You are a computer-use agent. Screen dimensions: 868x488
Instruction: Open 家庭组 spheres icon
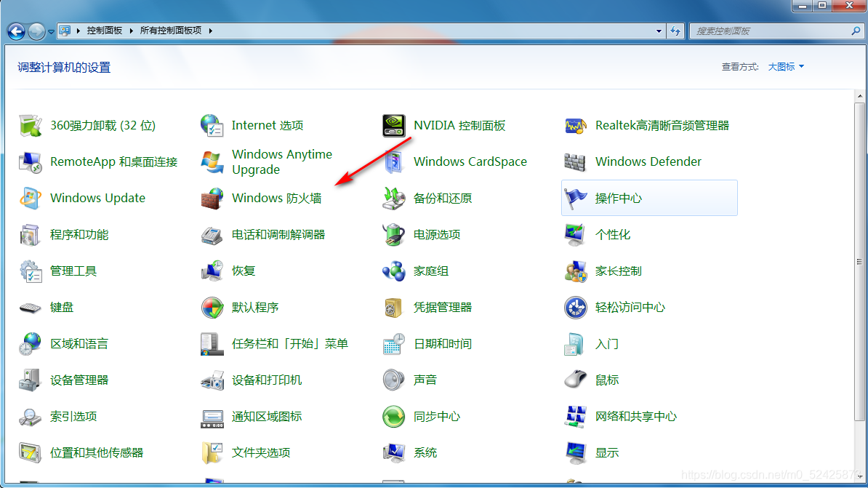[x=393, y=271]
